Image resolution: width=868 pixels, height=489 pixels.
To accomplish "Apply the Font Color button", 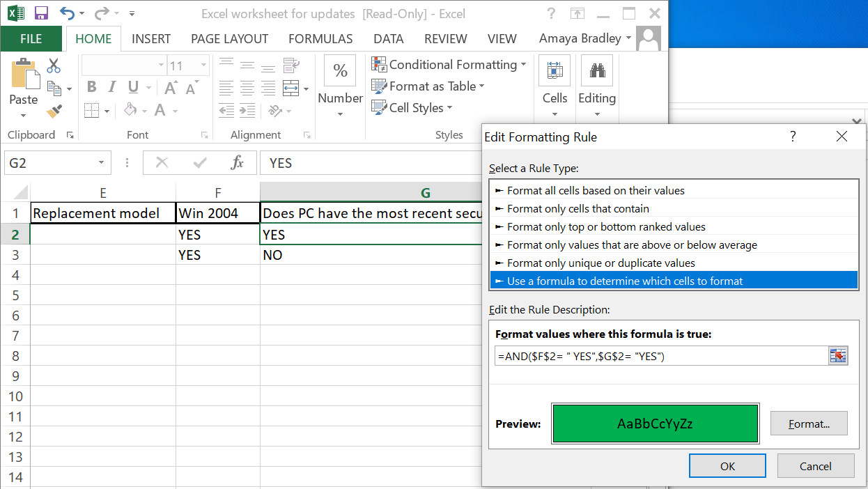I will (160, 110).
